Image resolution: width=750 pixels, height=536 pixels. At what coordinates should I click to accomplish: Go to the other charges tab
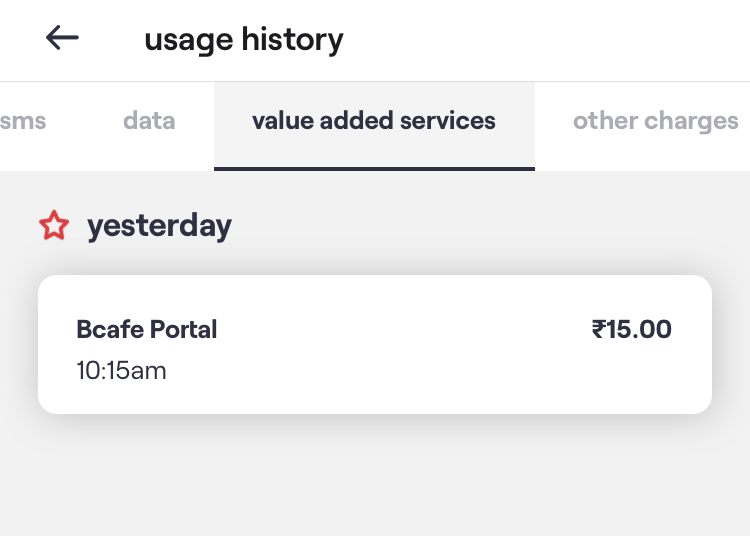click(655, 122)
